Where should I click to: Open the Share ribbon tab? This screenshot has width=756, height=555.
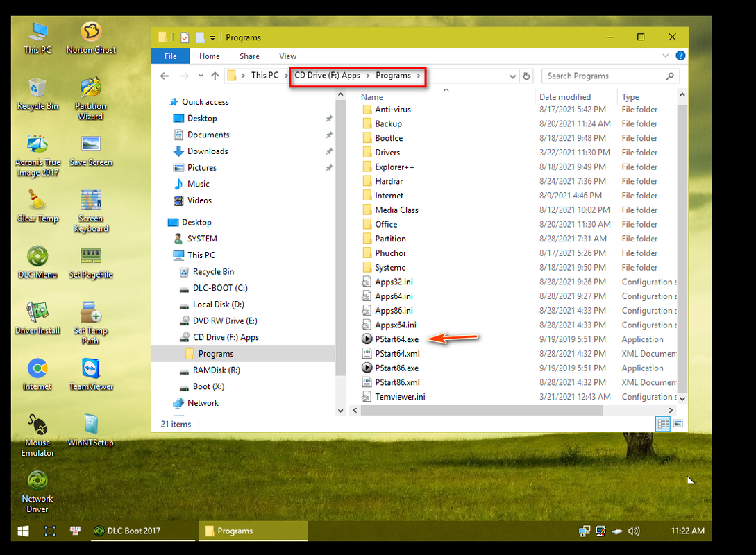tap(249, 56)
